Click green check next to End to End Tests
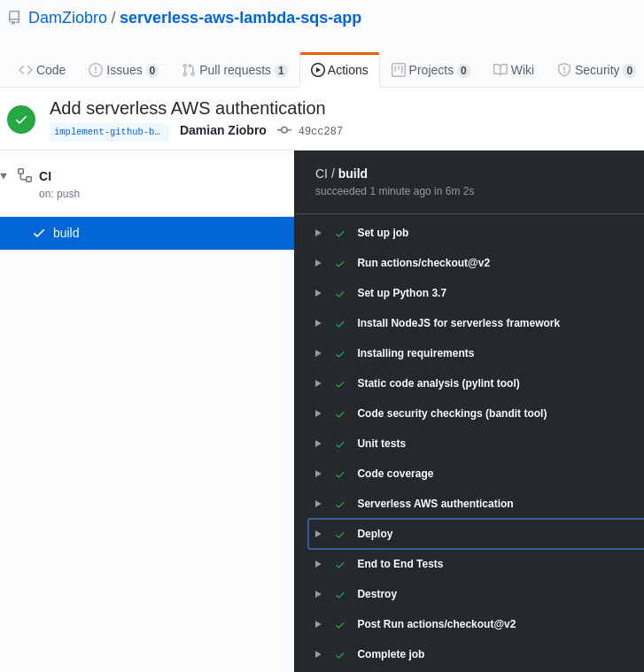 click(340, 565)
